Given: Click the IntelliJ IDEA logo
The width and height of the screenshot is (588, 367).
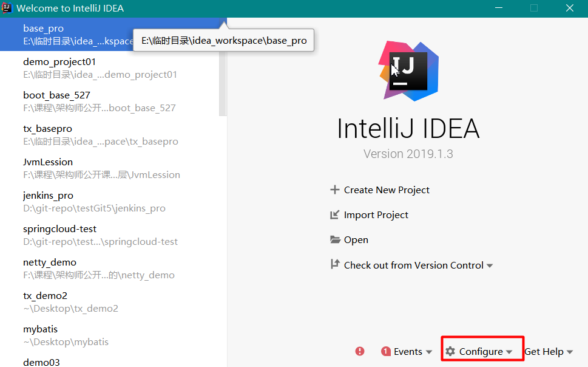Looking at the screenshot, I should point(408,71).
